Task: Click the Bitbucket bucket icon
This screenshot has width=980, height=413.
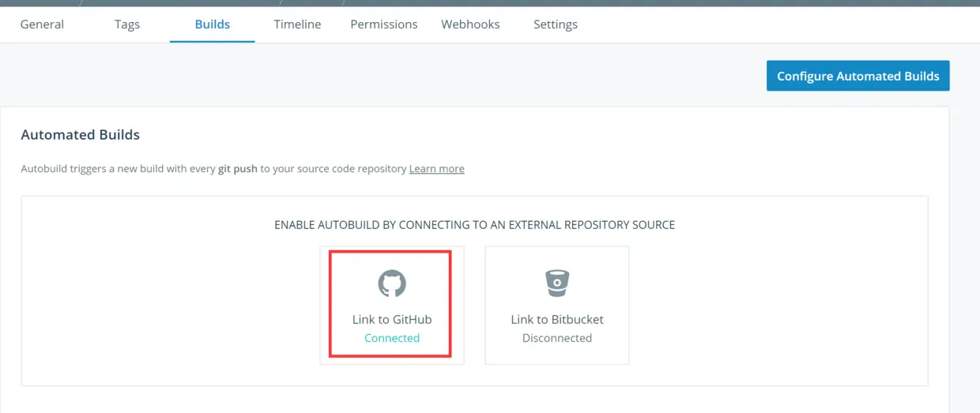Action: [x=557, y=283]
